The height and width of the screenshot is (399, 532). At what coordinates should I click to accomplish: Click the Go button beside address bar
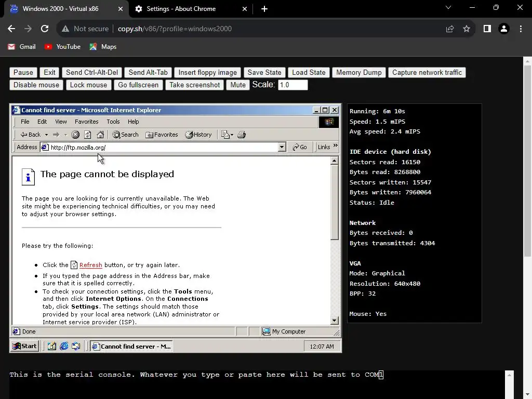pyautogui.click(x=300, y=147)
